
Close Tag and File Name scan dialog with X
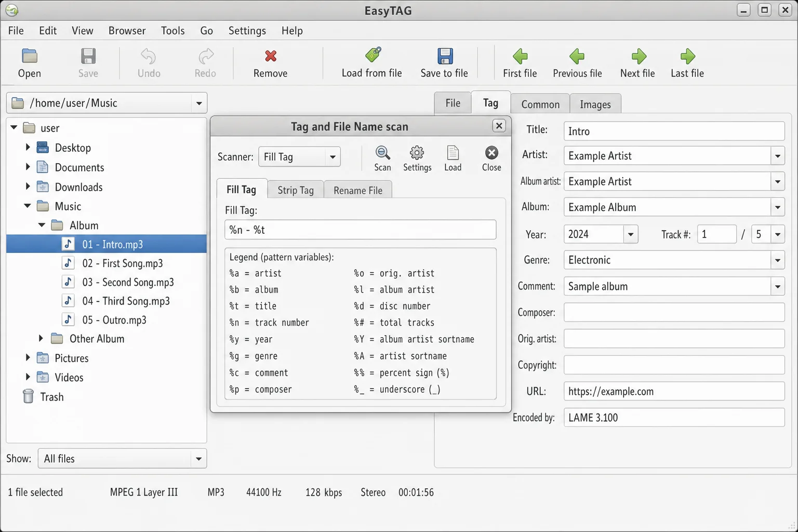click(x=499, y=126)
